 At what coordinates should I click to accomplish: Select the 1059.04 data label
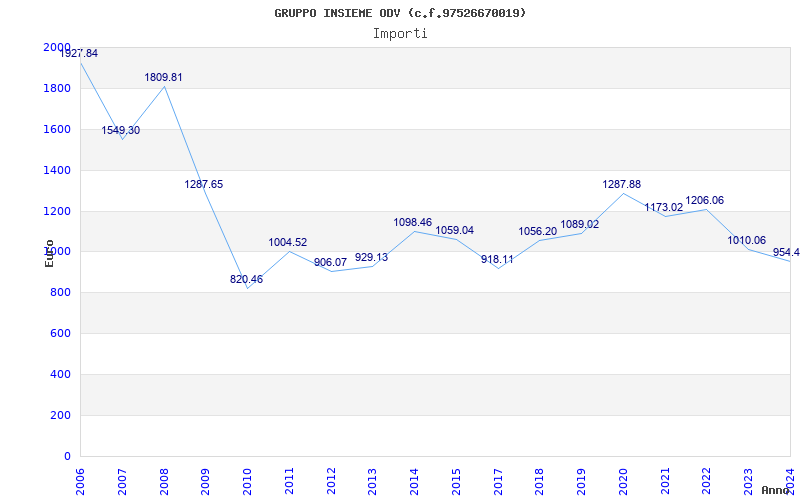(455, 231)
